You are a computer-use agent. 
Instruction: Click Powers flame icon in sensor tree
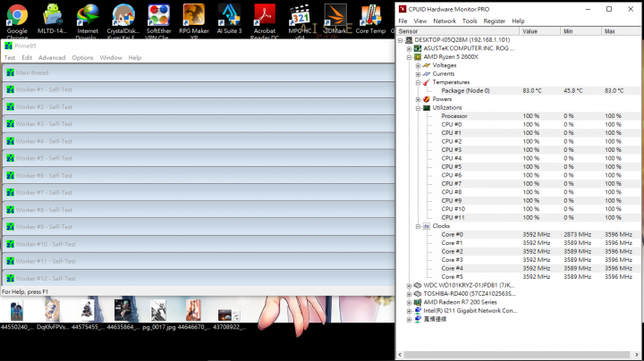pos(427,99)
